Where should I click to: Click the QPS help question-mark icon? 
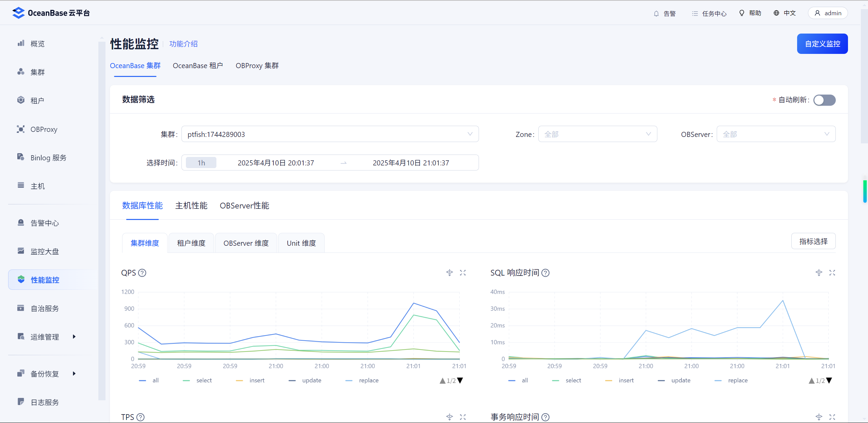pos(142,273)
